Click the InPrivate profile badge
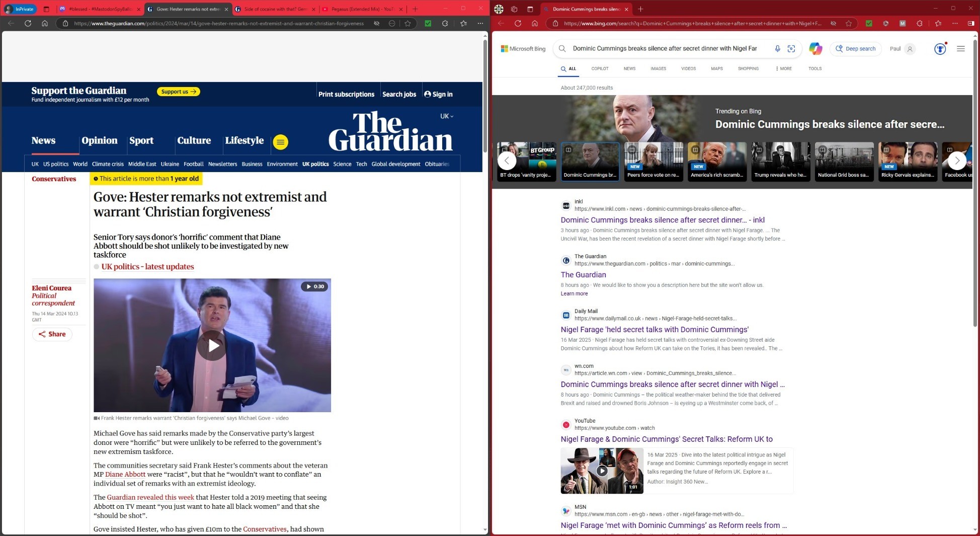 click(20, 9)
